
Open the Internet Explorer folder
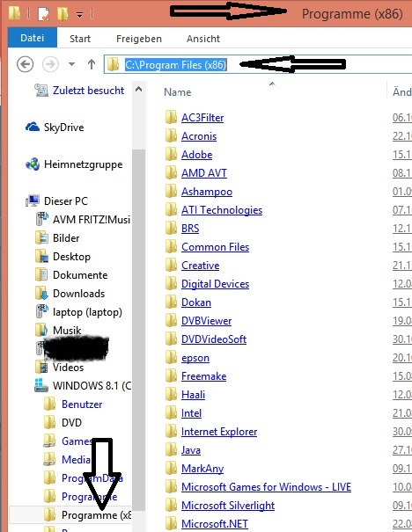click(219, 432)
